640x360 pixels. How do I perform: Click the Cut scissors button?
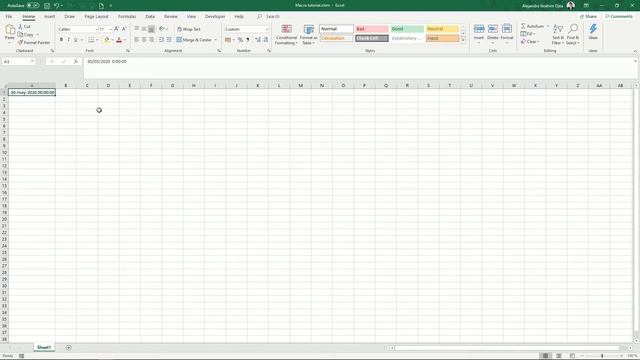click(24, 27)
